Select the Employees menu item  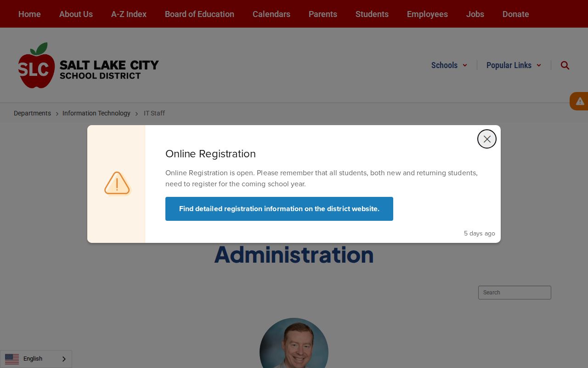point(427,14)
